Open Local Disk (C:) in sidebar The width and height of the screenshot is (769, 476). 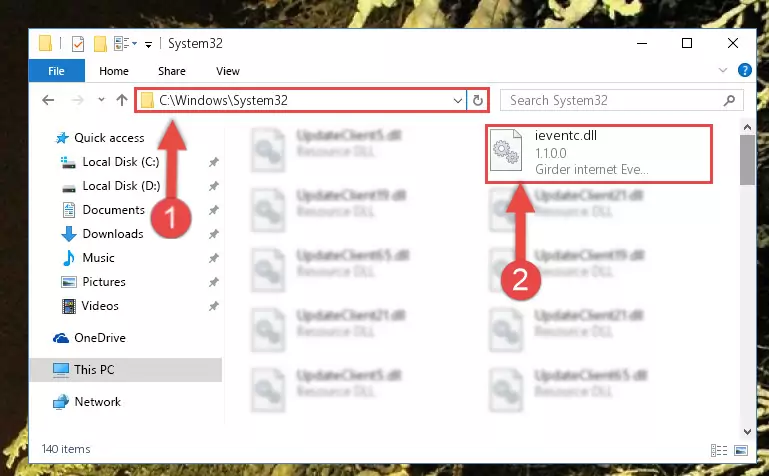[x=121, y=162]
